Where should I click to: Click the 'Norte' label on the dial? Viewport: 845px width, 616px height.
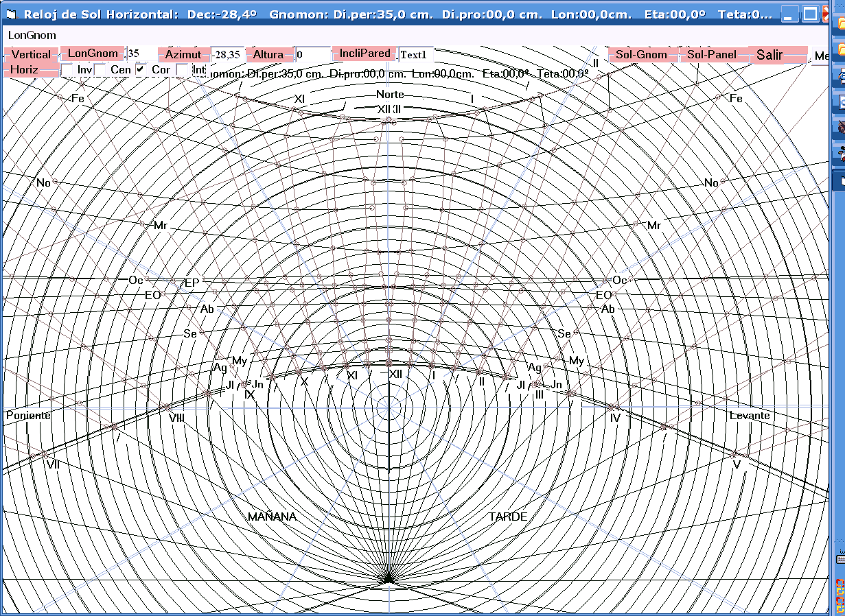[x=390, y=95]
